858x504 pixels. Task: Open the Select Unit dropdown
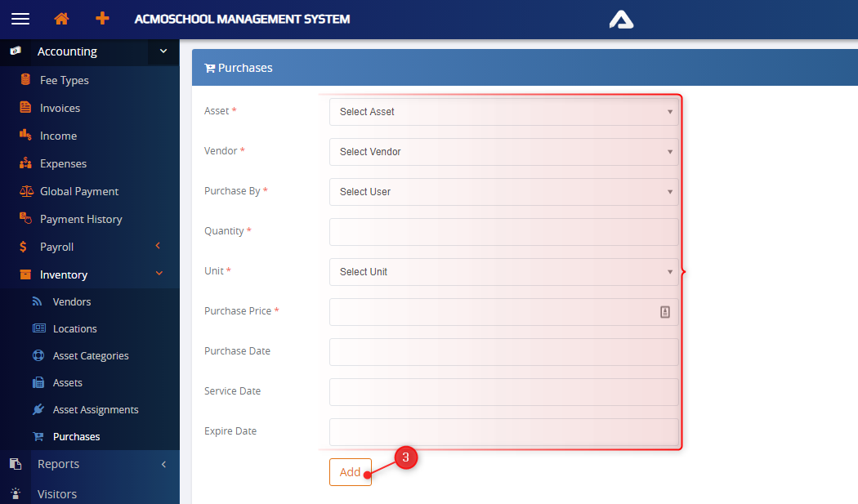coord(503,272)
